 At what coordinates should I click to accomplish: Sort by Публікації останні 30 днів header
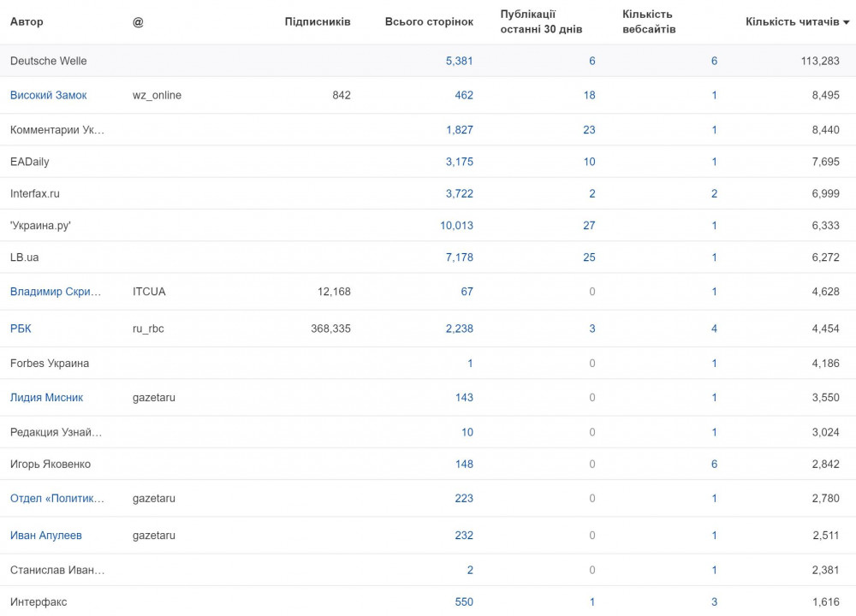541,22
